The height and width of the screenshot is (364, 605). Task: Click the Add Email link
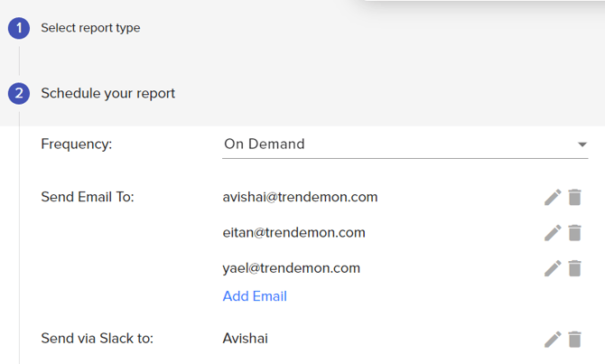click(255, 296)
